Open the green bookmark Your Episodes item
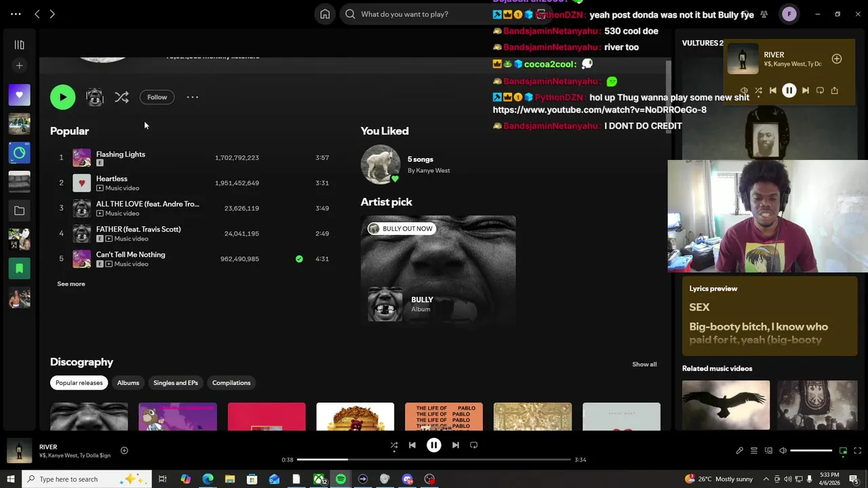868x488 pixels. pos(19,268)
